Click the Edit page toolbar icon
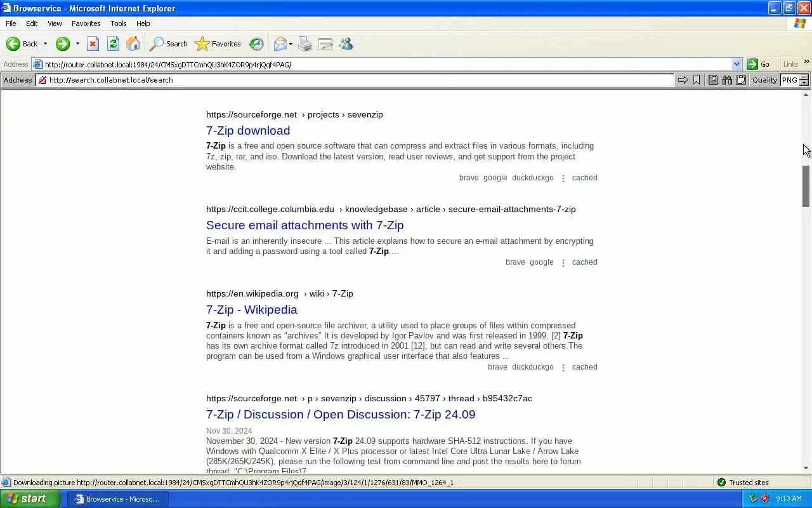Viewport: 812px width, 508px height. point(325,44)
